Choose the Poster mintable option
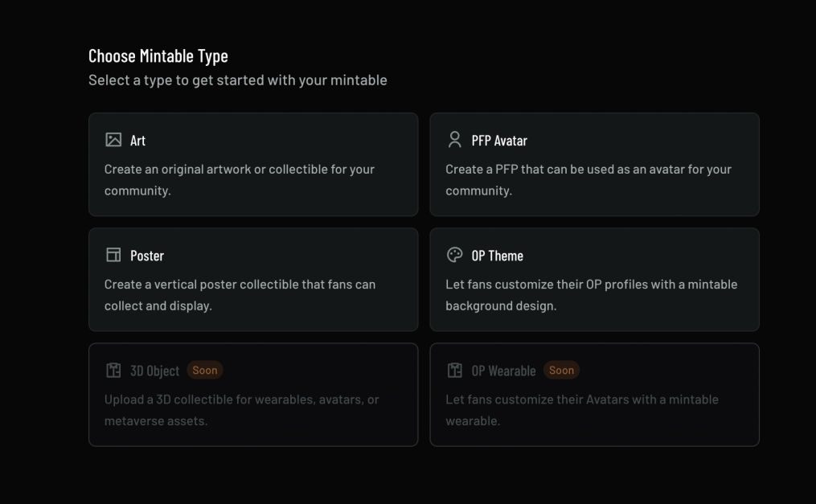Screen dimensions: 816x504 point(252,279)
